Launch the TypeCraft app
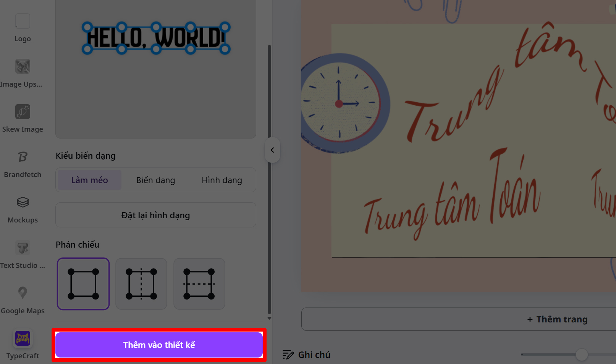 pos(23,343)
